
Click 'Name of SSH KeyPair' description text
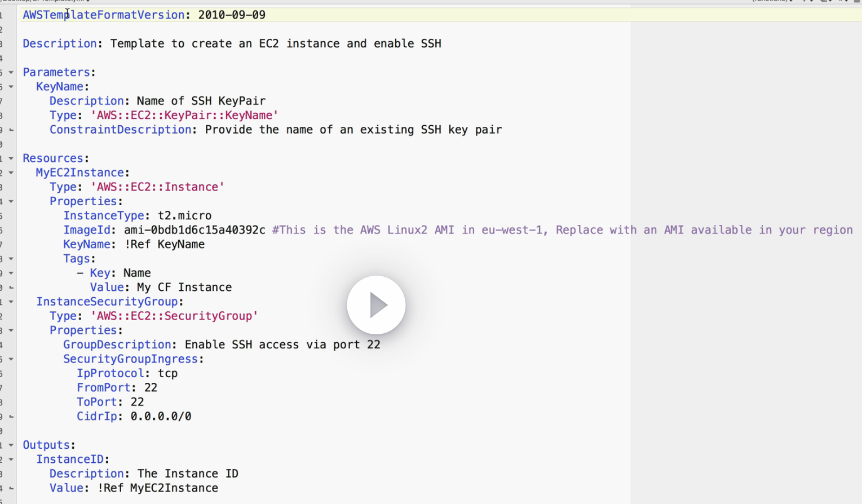[x=201, y=101]
